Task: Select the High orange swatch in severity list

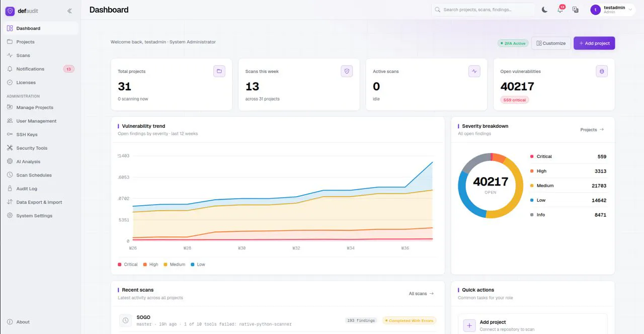Action: tap(532, 171)
